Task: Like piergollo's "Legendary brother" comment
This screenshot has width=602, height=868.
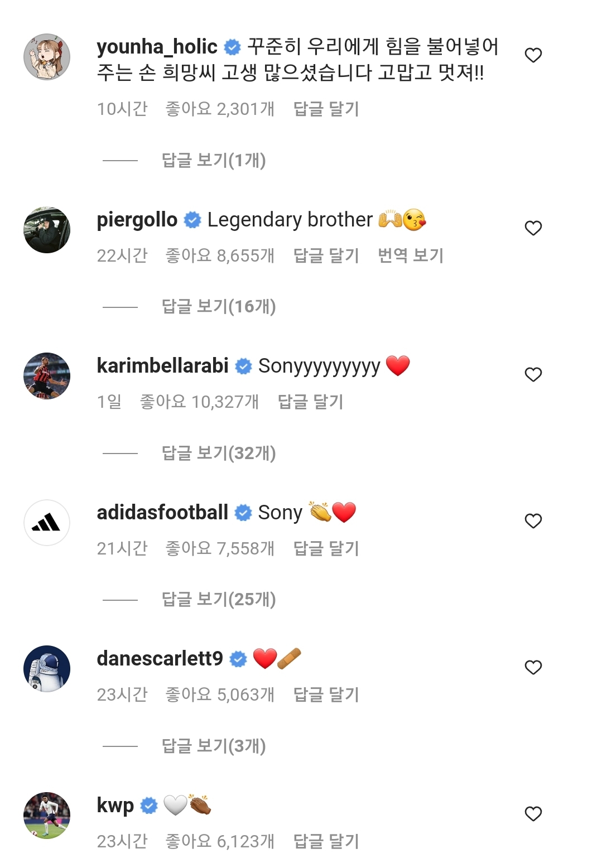Action: 533,228
